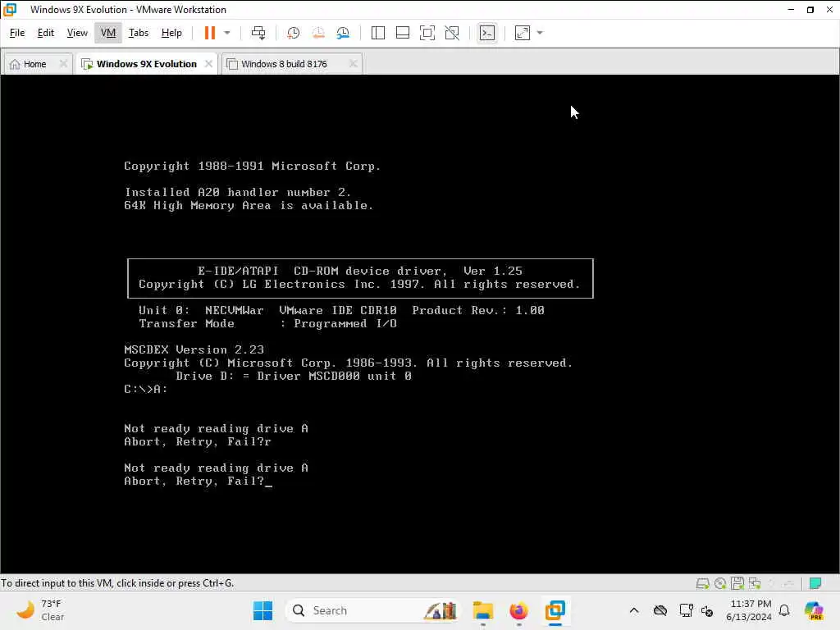
Task: Enter full screen mode
Action: tap(427, 33)
